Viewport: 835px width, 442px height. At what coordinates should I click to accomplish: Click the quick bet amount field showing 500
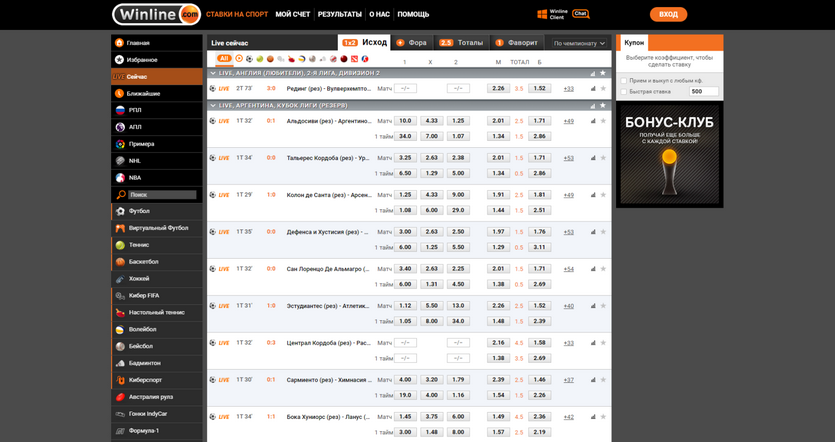coord(703,91)
